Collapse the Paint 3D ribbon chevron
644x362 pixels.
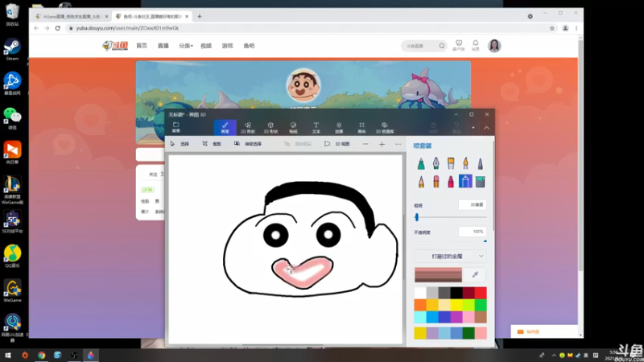coord(487,128)
